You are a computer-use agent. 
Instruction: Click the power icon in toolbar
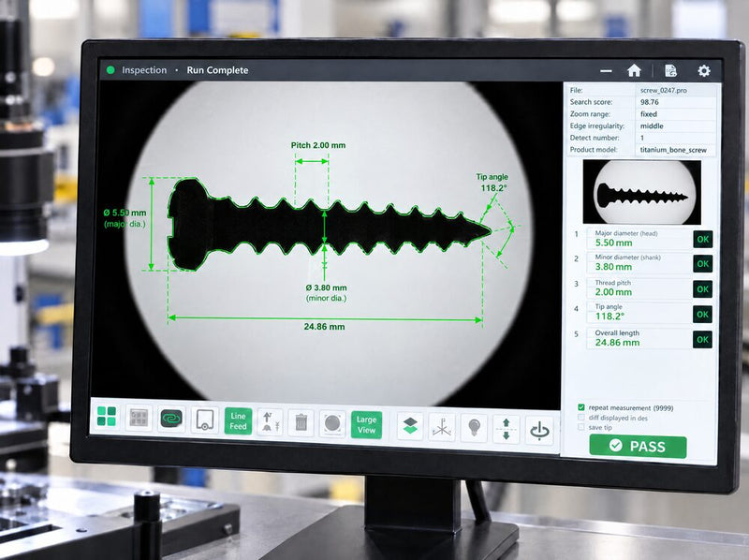[539, 430]
